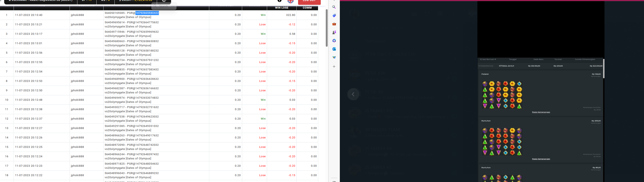Viewport: 644px width, 182px height.
Task: Click the Putaran gem grid image
Action: (502, 95)
